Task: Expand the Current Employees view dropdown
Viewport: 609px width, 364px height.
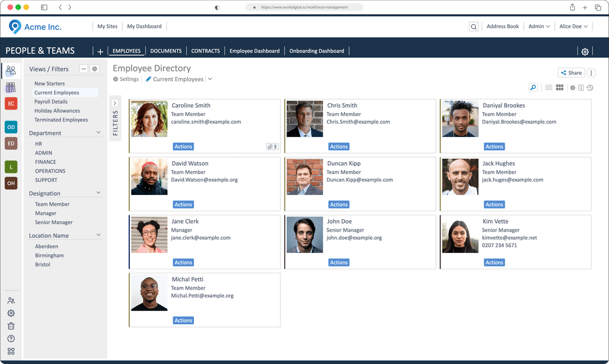Action: pyautogui.click(x=210, y=79)
